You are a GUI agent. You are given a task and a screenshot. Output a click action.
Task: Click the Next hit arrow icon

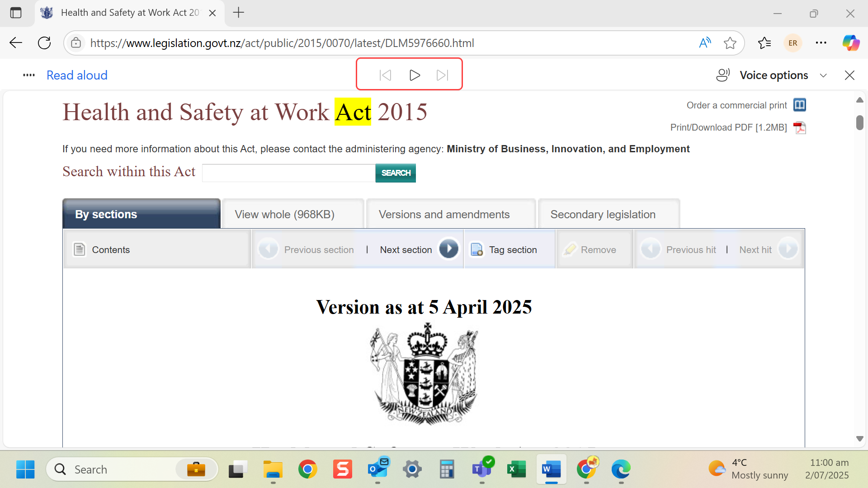point(788,249)
